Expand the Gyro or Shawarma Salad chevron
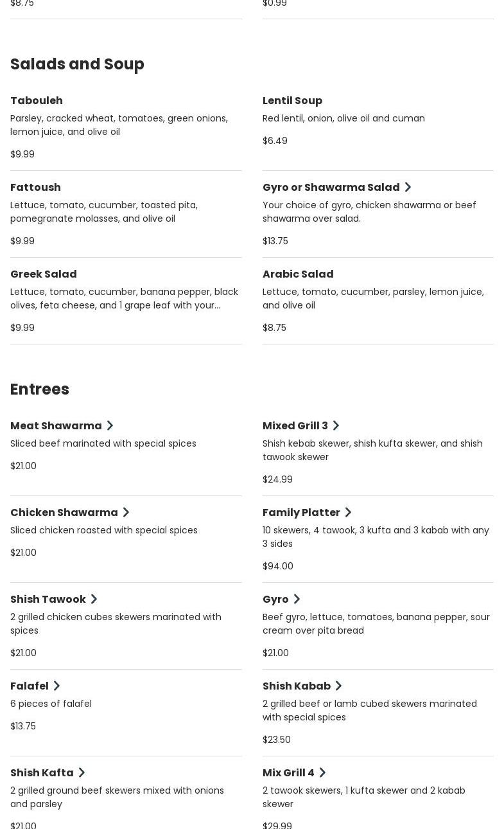The image size is (504, 829). 408,188
